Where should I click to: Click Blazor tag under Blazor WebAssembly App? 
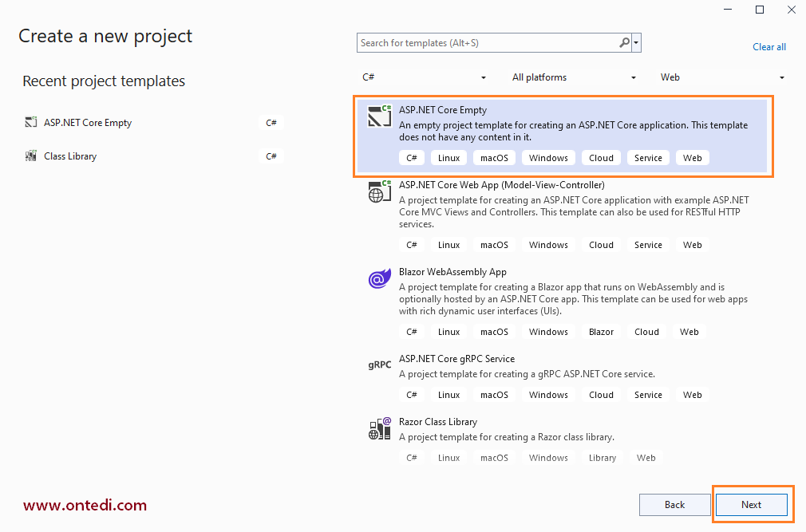tap(601, 332)
